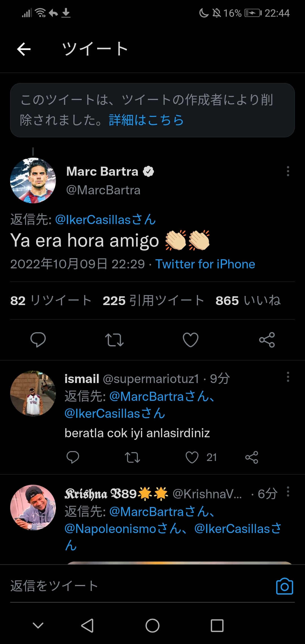Viewport: 305px width, 644px height.
Task: Retweet ismail's reply
Action: 132,457
